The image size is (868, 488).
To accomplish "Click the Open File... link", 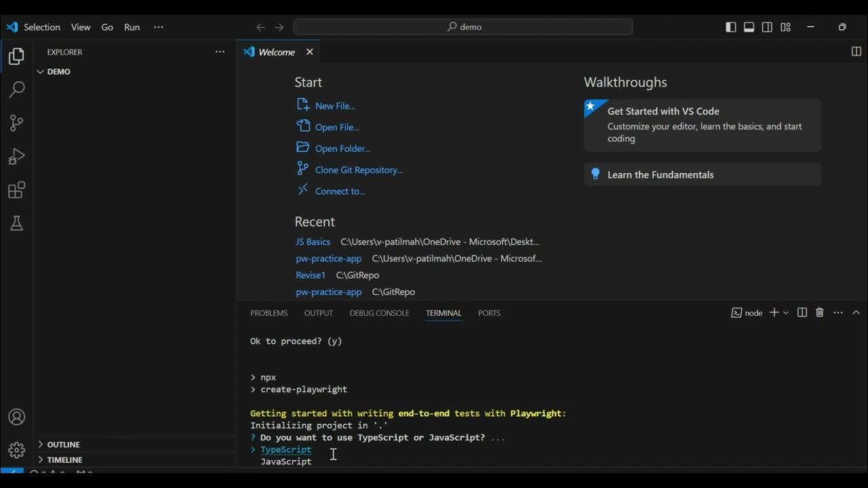I will 337,127.
